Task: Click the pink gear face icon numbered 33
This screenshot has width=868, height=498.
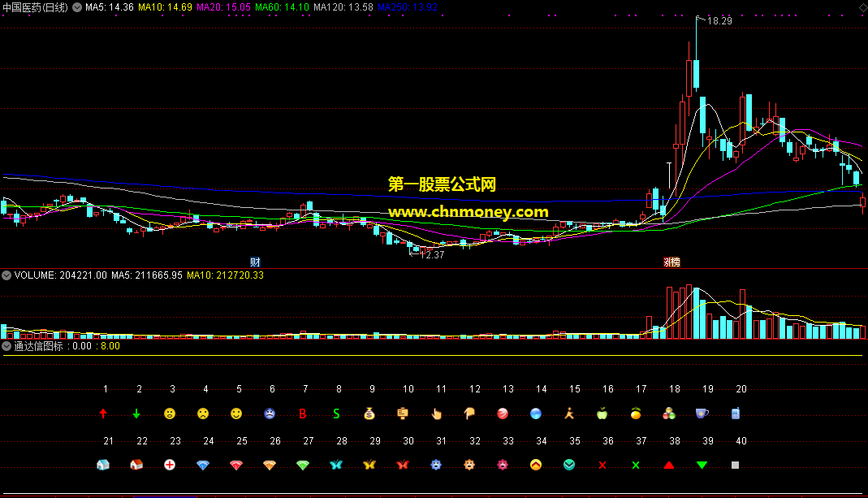Action: 503,465
